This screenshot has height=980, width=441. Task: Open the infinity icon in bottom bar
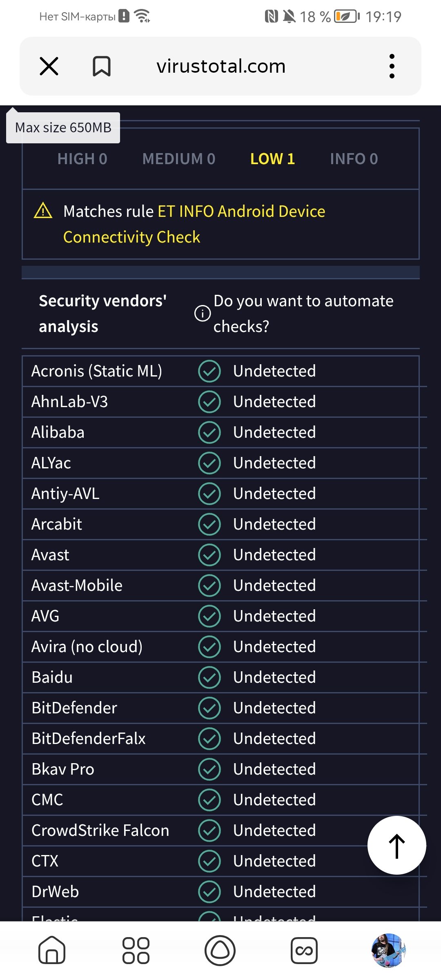[304, 951]
